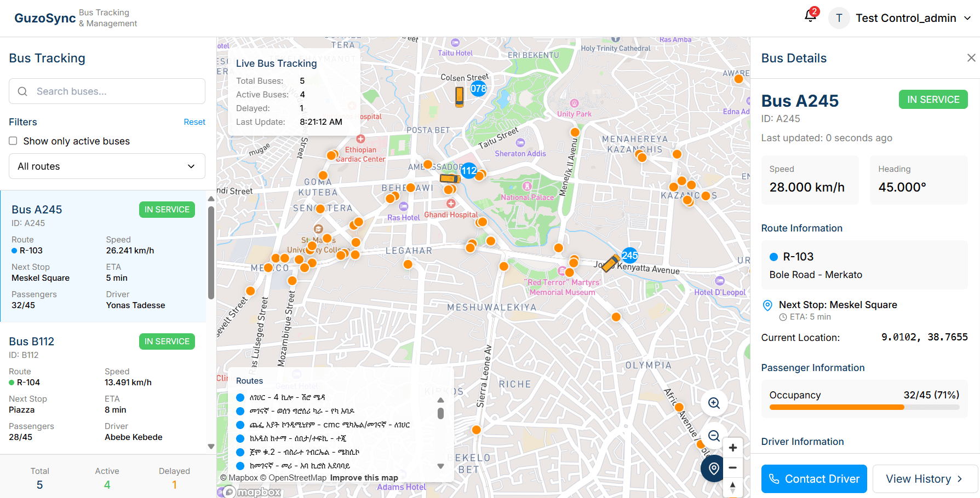Click the Search buses input field
The image size is (980, 498).
point(107,91)
